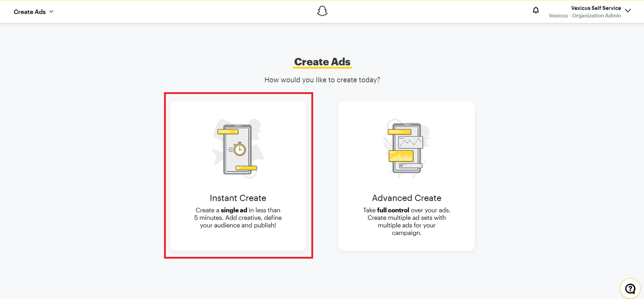Click the yellow progress bar at top
The image size is (644, 299).
pos(322,1)
